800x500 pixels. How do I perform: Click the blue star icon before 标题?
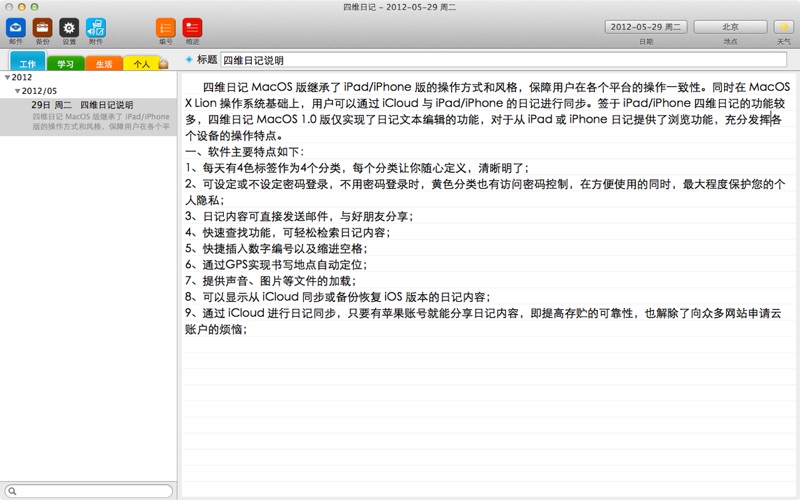click(x=189, y=60)
